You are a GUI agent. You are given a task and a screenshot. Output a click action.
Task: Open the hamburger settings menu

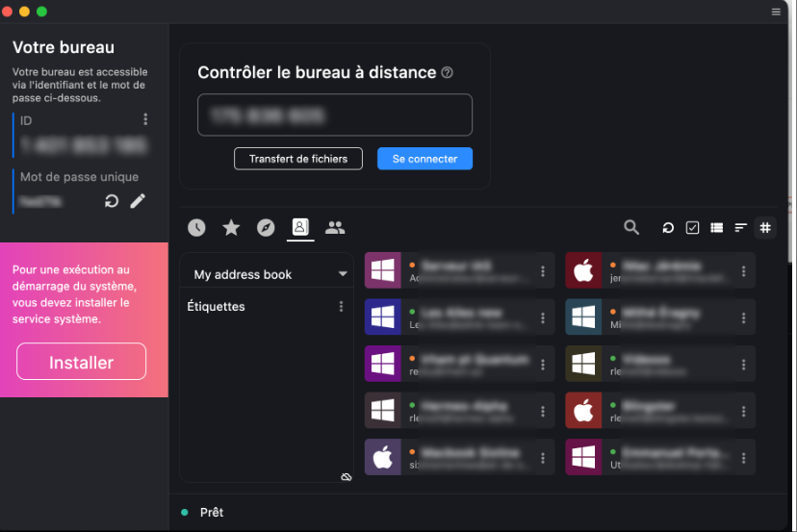pos(776,12)
